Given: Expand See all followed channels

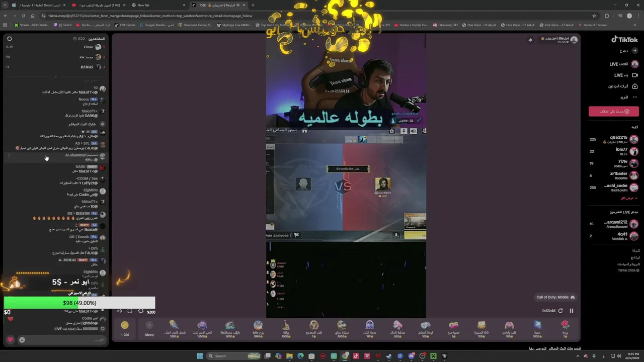Looking at the screenshot, I should [x=628, y=198].
